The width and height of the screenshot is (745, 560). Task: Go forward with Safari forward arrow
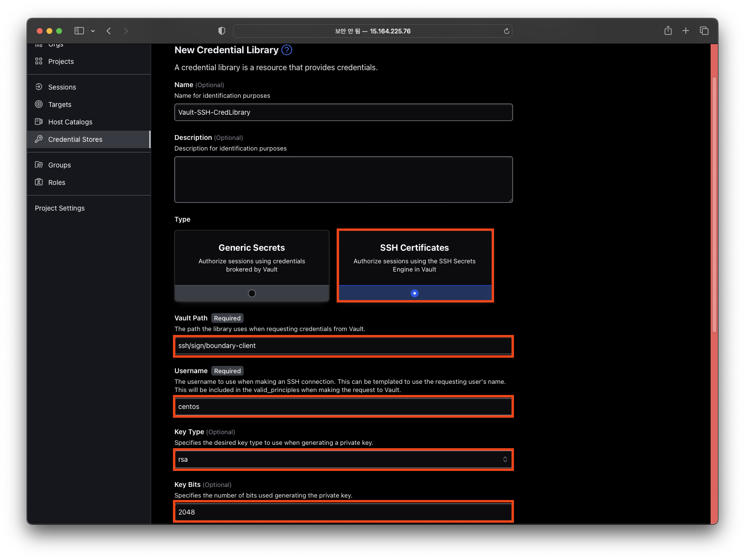pyautogui.click(x=126, y=30)
